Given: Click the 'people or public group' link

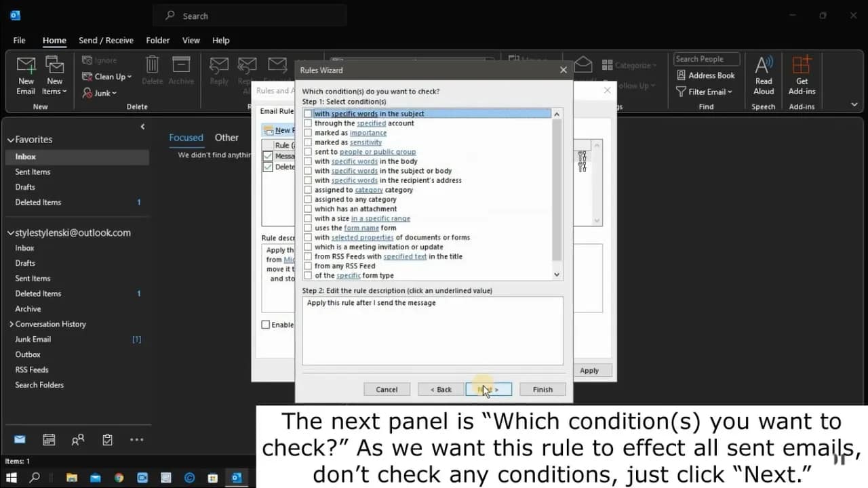Looking at the screenshot, I should [x=377, y=152].
